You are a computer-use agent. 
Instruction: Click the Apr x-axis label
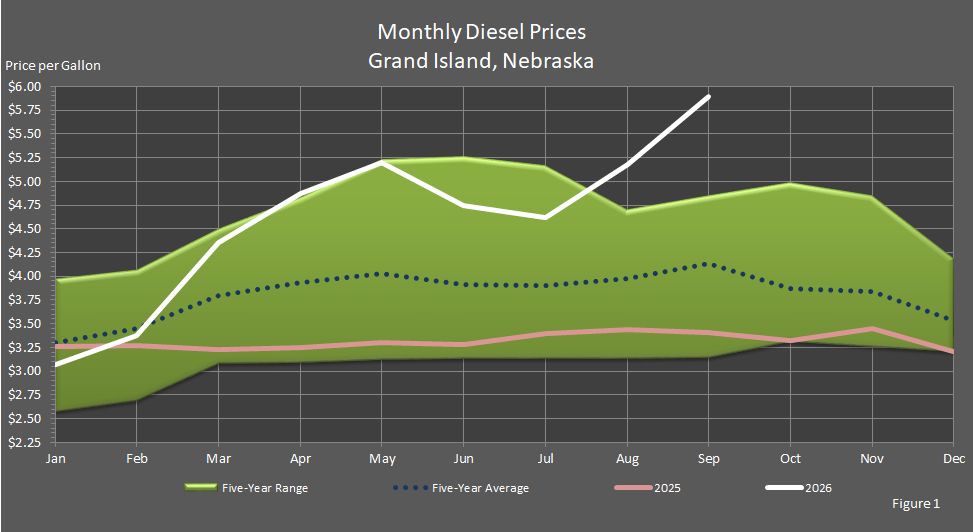coord(300,459)
